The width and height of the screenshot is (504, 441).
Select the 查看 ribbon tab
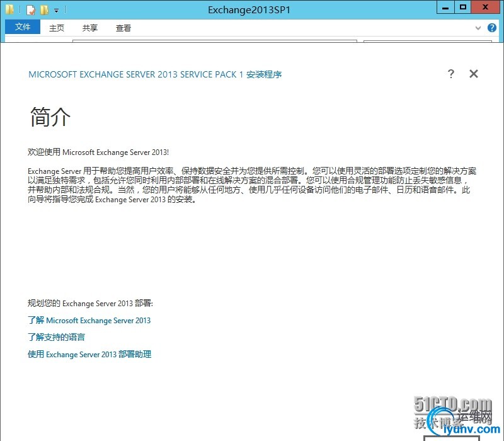(x=123, y=28)
